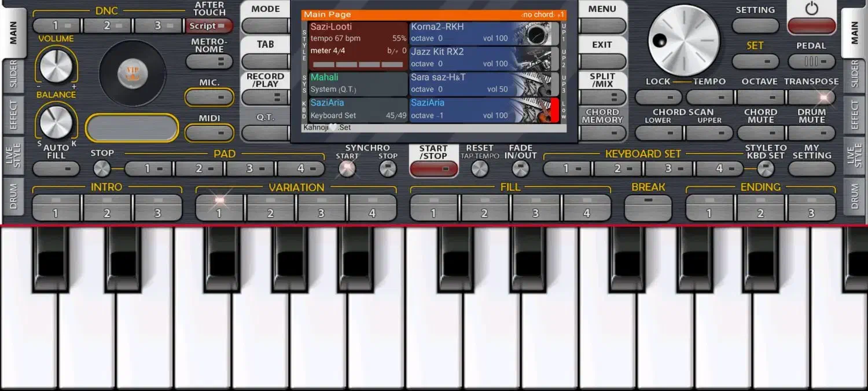The height and width of the screenshot is (391, 868).
Task: Toggle the Metronome button
Action: pos(209,61)
